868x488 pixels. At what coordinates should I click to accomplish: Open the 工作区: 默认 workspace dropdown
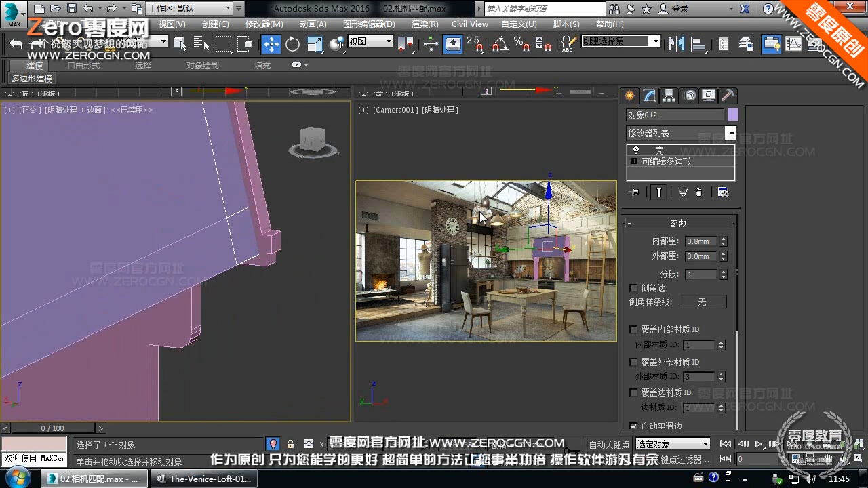(189, 9)
